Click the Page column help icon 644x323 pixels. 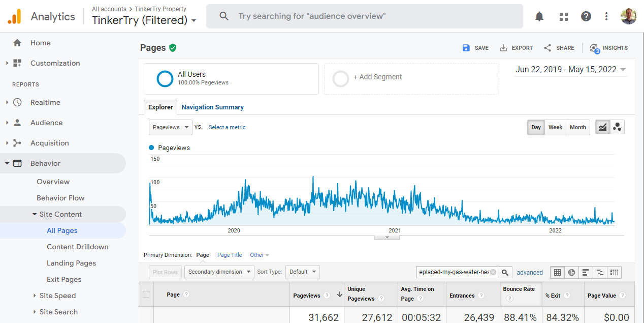click(x=186, y=295)
